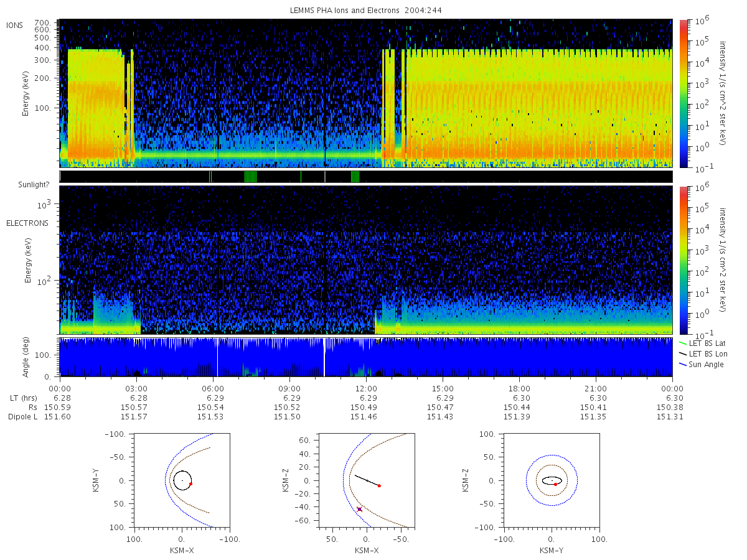Click the black orbit circle in KSM-X/KSM-Y plot
747x560 pixels.
coord(182,481)
